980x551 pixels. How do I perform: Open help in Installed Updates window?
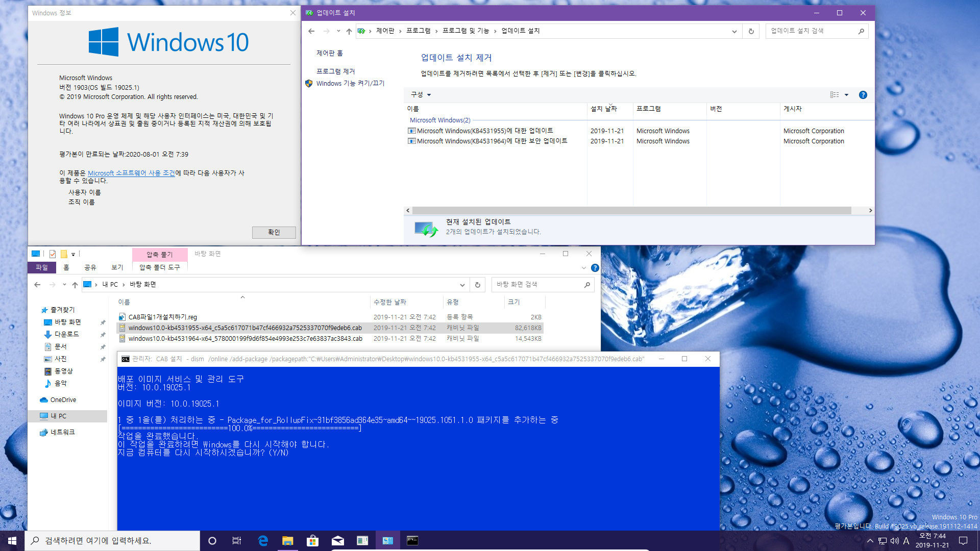[863, 95]
